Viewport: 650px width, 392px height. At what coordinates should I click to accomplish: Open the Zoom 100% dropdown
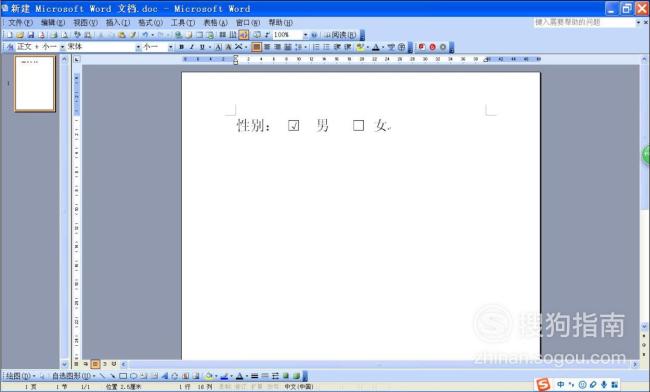(x=306, y=35)
